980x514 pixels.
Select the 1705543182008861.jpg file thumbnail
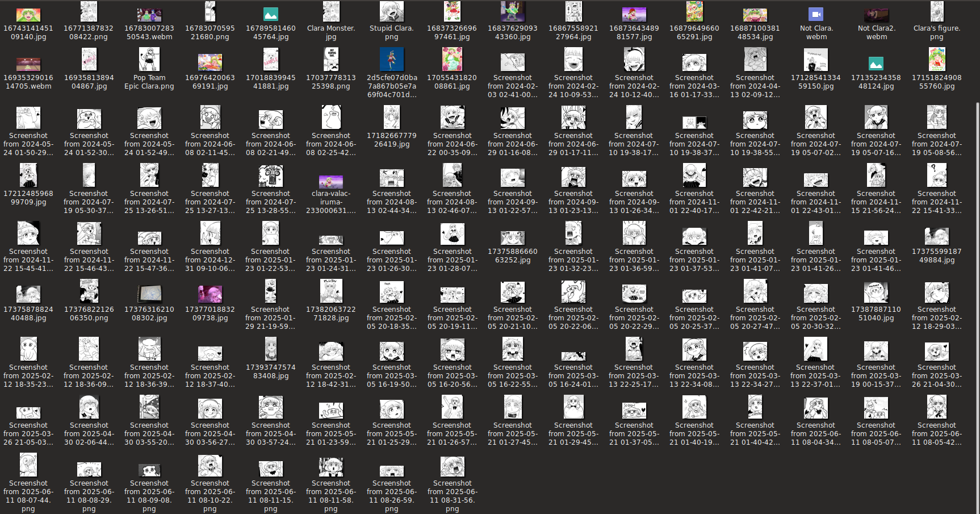(x=453, y=59)
